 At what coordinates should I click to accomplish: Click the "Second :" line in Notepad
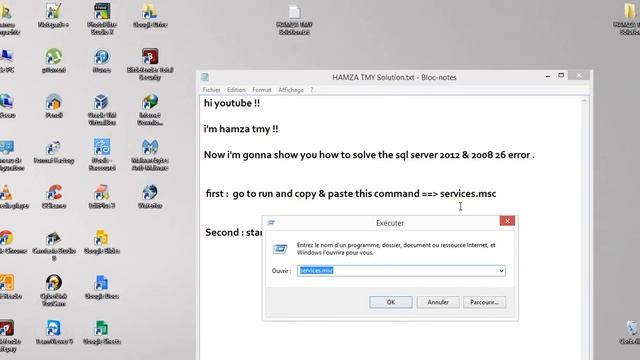(233, 233)
